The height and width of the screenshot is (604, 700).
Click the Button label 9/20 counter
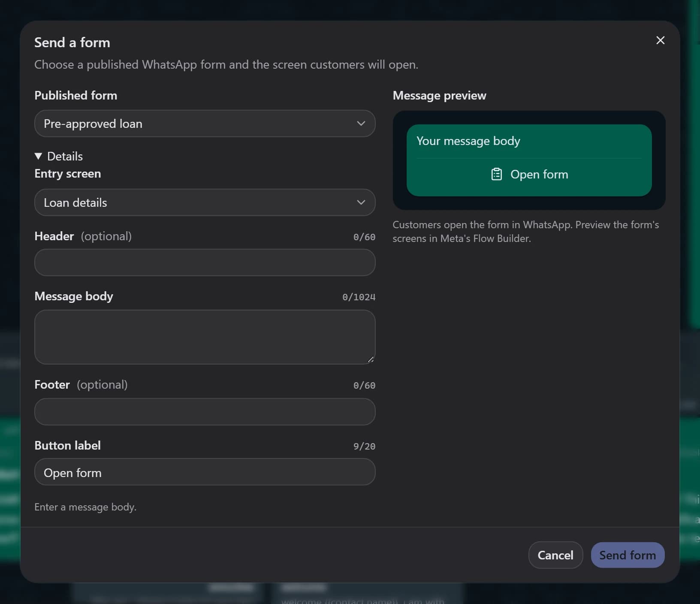(364, 446)
